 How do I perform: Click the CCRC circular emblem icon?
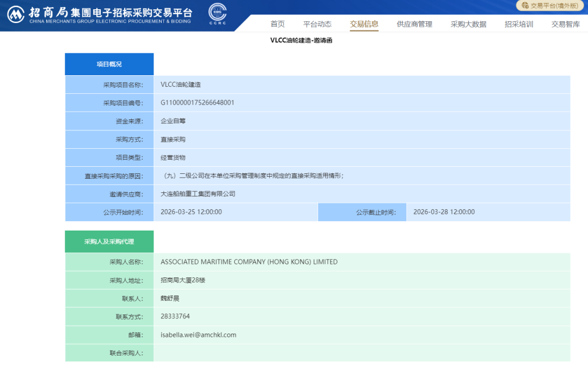tap(218, 13)
